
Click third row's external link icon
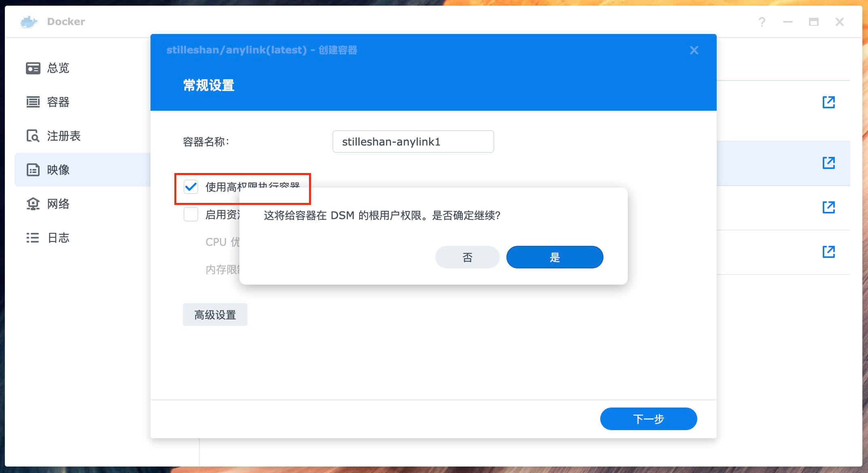click(828, 207)
